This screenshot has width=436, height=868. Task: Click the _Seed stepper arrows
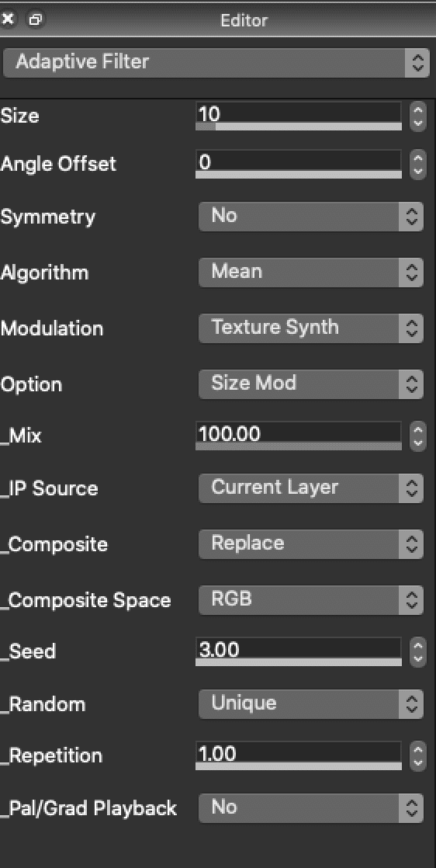[x=418, y=651]
